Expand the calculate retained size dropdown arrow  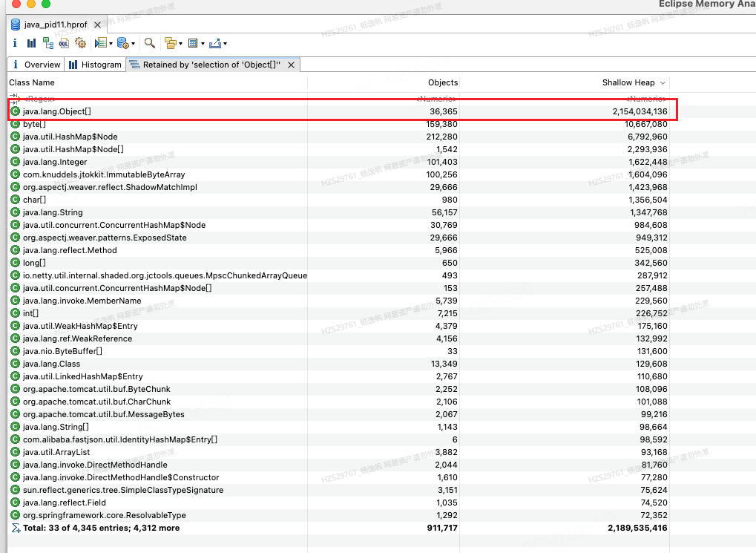coord(203,44)
